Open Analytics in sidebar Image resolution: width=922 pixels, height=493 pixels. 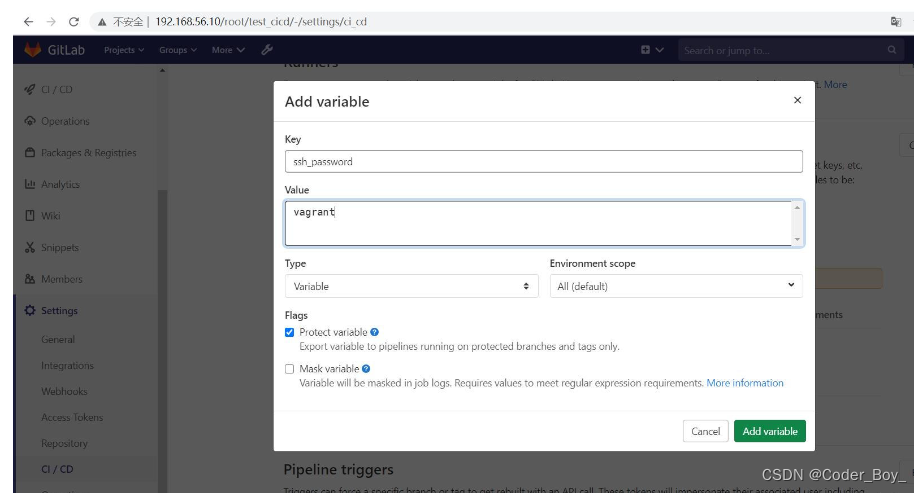pyautogui.click(x=60, y=185)
